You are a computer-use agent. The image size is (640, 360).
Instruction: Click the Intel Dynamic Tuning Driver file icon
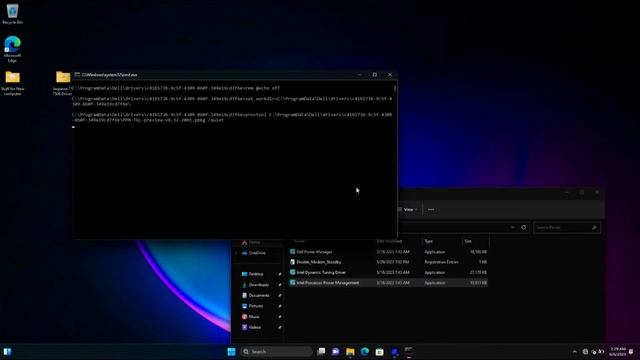tap(293, 272)
